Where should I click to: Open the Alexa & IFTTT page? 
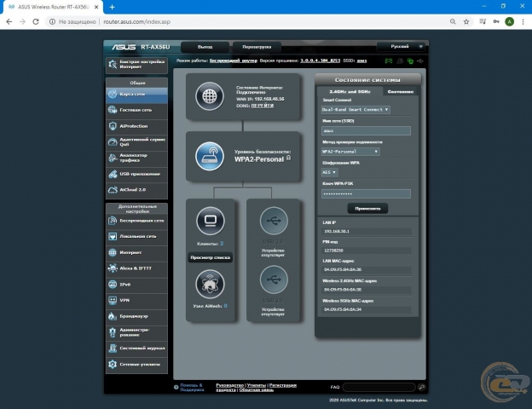[x=136, y=268]
